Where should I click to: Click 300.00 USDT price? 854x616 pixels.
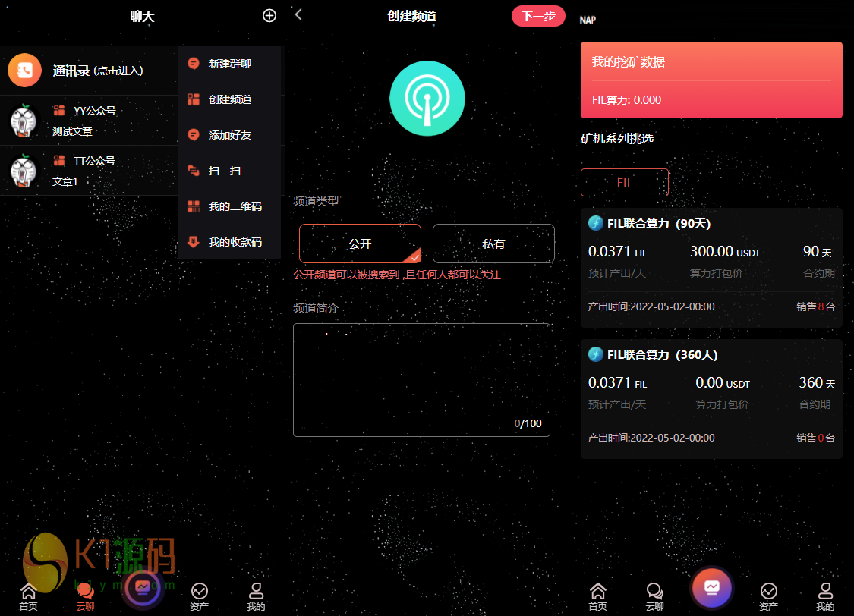725,251
